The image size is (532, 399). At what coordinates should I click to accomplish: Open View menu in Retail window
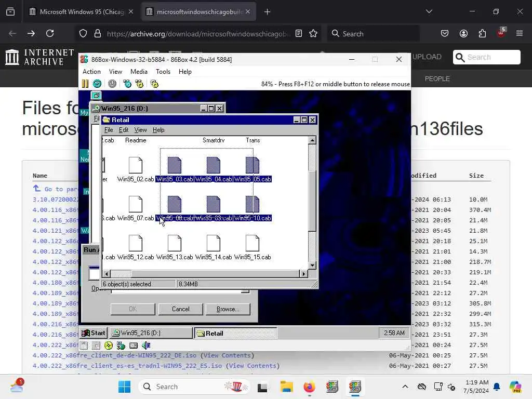pyautogui.click(x=140, y=130)
